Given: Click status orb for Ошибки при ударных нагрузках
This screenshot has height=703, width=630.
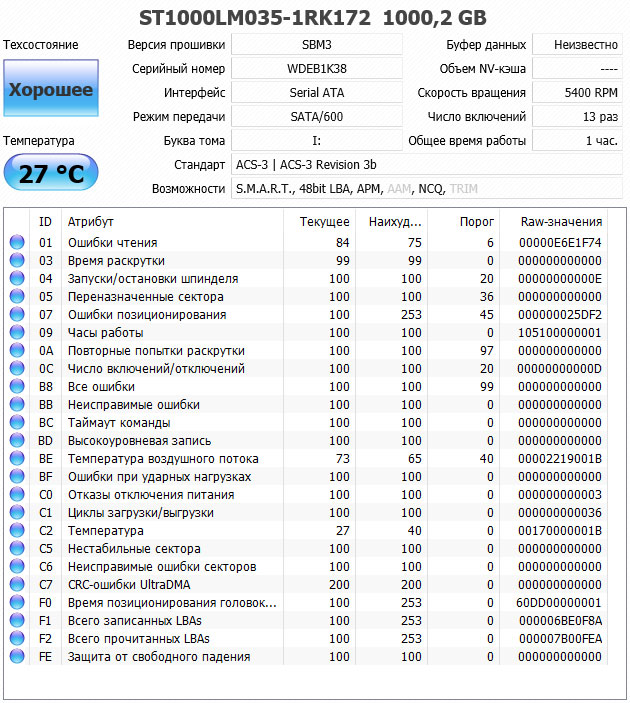Looking at the screenshot, I should point(17,476).
